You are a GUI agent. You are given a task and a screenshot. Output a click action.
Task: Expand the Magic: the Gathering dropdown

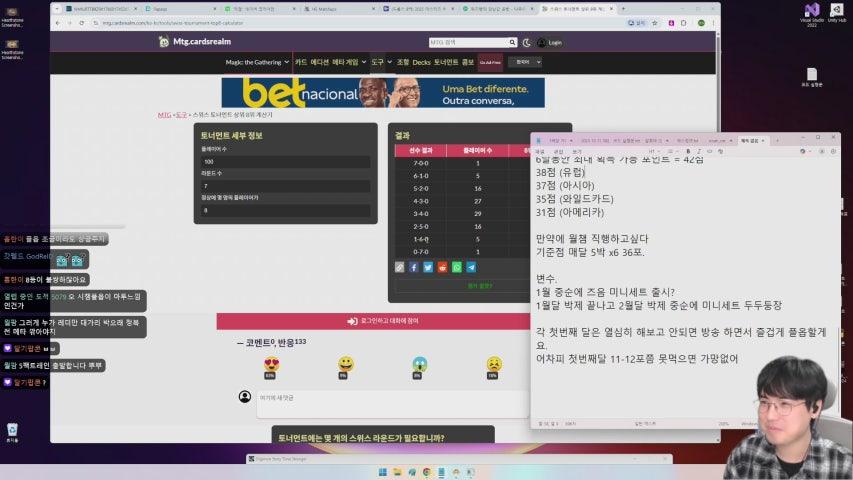coord(257,62)
